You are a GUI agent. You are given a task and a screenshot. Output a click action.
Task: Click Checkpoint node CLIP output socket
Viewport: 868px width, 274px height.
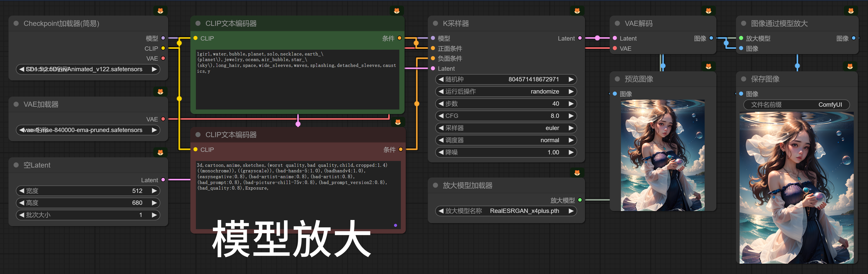tap(163, 48)
